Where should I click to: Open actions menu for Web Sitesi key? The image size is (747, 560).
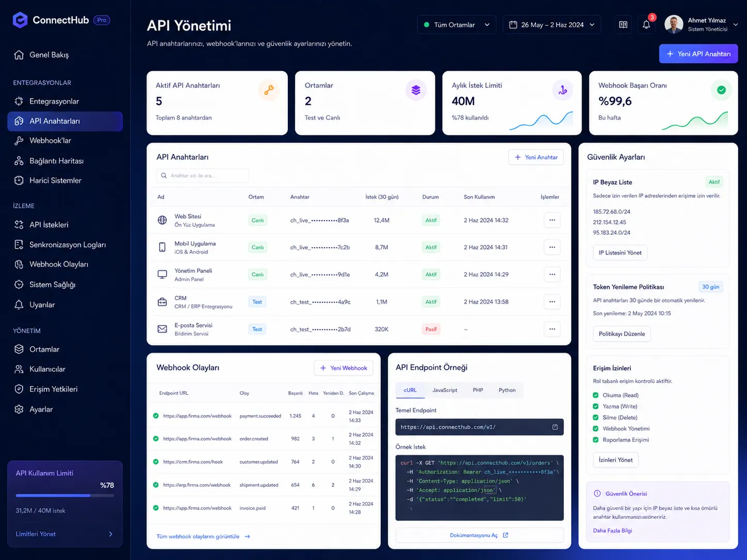click(x=552, y=220)
